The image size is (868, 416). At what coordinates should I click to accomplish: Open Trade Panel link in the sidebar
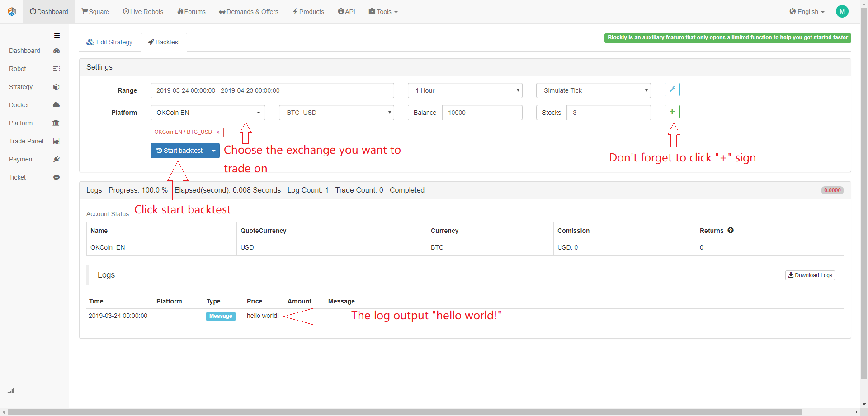click(26, 141)
